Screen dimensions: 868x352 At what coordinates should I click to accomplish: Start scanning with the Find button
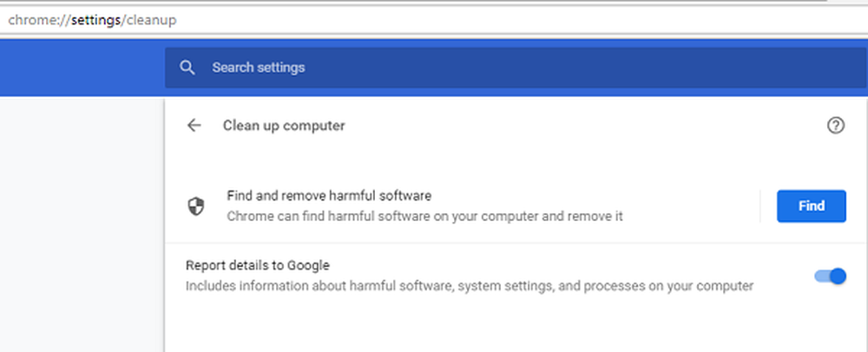811,206
